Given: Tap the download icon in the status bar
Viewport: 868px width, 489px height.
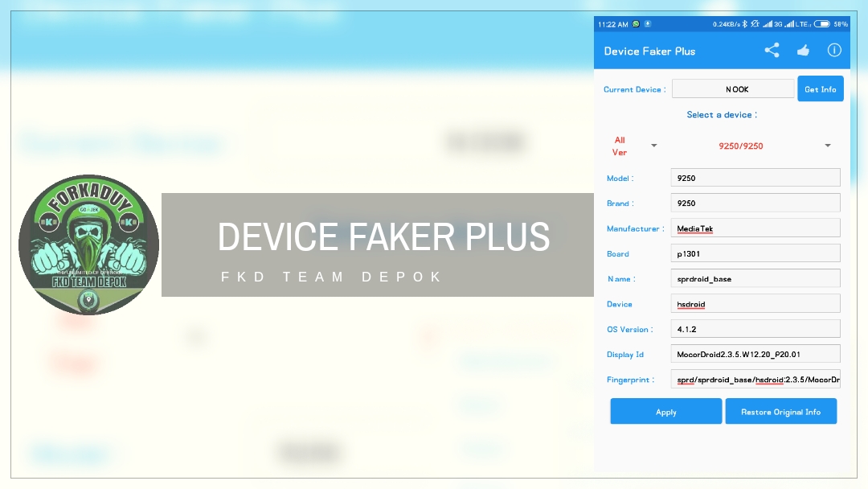Looking at the screenshot, I should [x=647, y=23].
